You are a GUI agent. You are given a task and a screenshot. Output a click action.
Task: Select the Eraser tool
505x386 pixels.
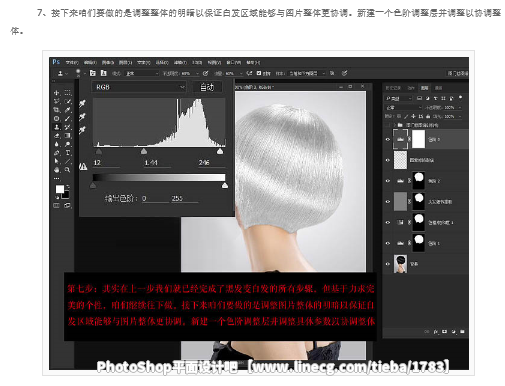pyautogui.click(x=57, y=136)
